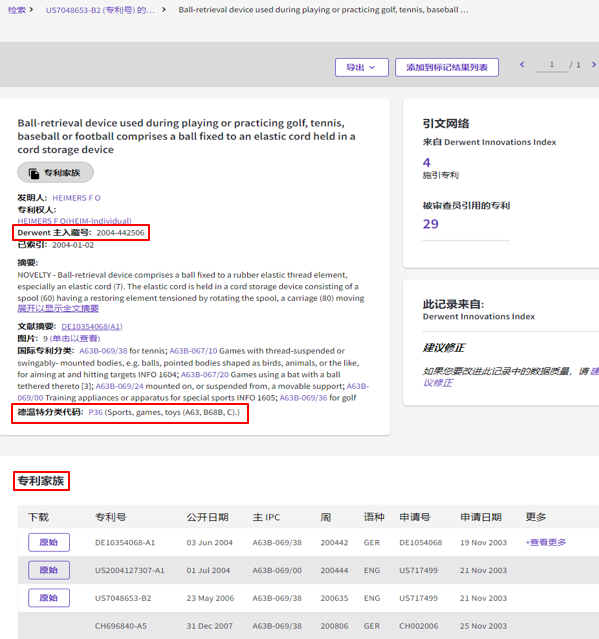Open the 29 examiner-cited patents count
The image size is (599, 639).
(430, 224)
